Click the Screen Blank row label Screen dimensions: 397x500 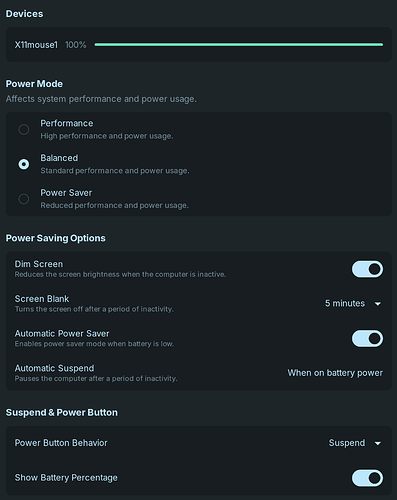click(x=42, y=299)
